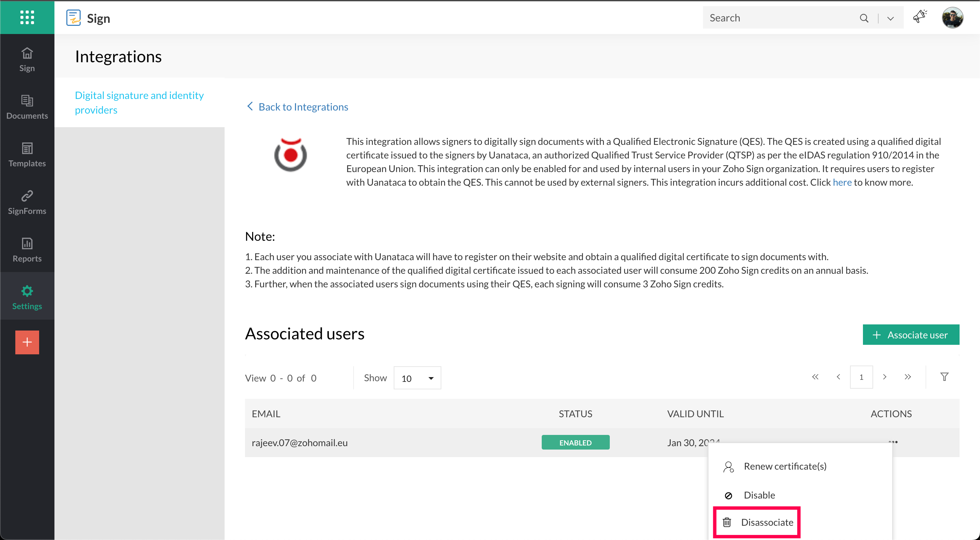Image resolution: width=980 pixels, height=540 pixels.
Task: Go to Templates in sidebar
Action: pos(27,154)
